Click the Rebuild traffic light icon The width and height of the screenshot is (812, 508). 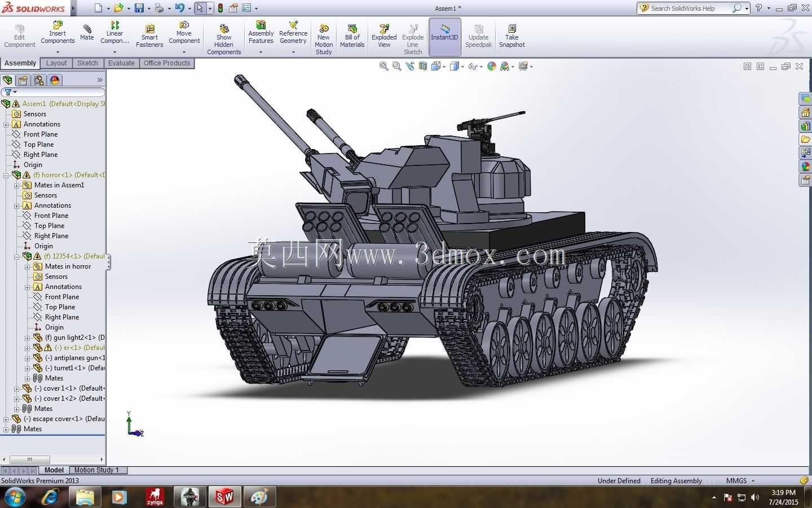coord(220,8)
